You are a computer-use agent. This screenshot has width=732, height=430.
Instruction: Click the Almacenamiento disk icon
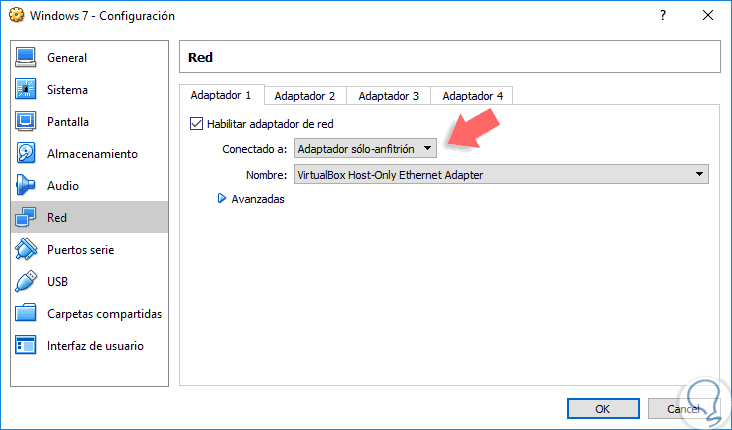[26, 154]
